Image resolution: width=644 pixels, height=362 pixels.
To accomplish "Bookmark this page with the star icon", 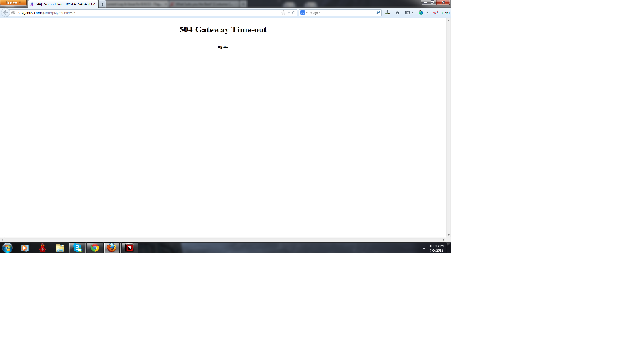I will 283,13.
